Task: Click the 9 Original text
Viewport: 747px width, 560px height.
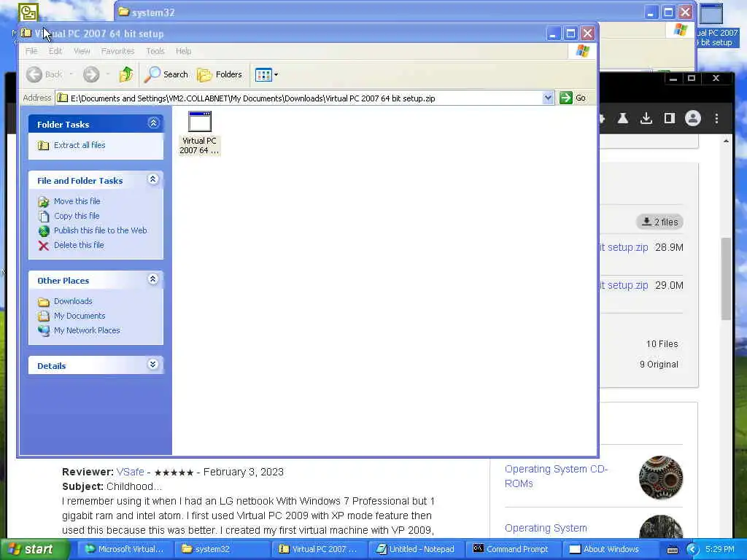Action: pyautogui.click(x=659, y=365)
